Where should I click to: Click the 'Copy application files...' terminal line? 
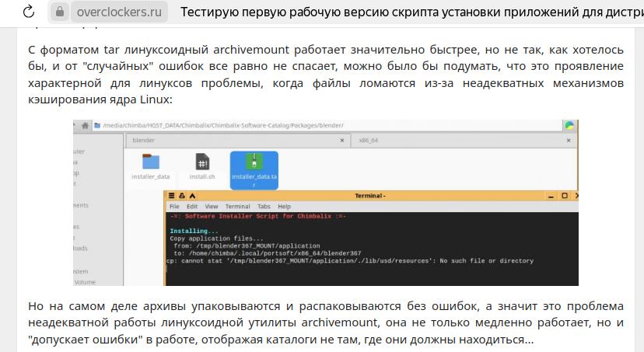(x=216, y=239)
